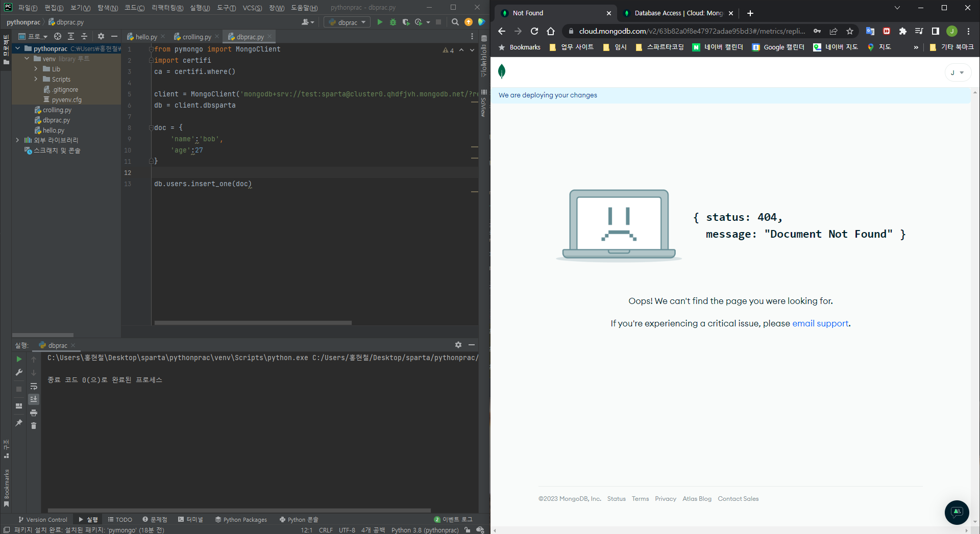The width and height of the screenshot is (980, 534).
Task: Go back in browser history
Action: 502,31
